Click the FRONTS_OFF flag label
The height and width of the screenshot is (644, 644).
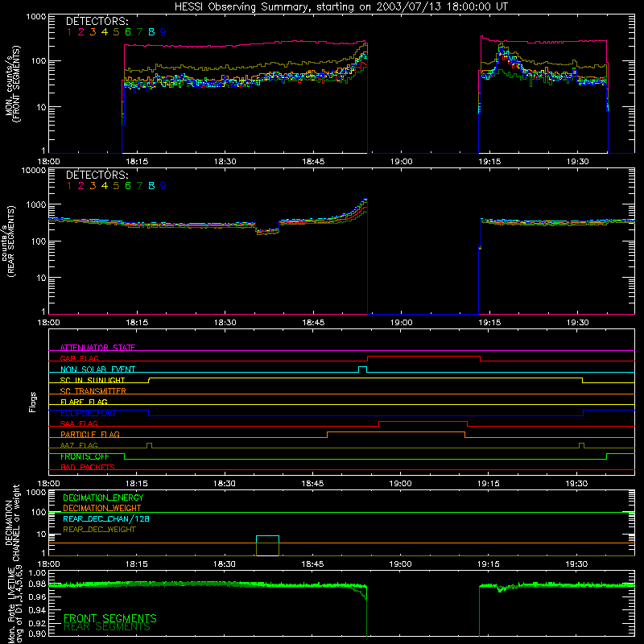tap(85, 456)
